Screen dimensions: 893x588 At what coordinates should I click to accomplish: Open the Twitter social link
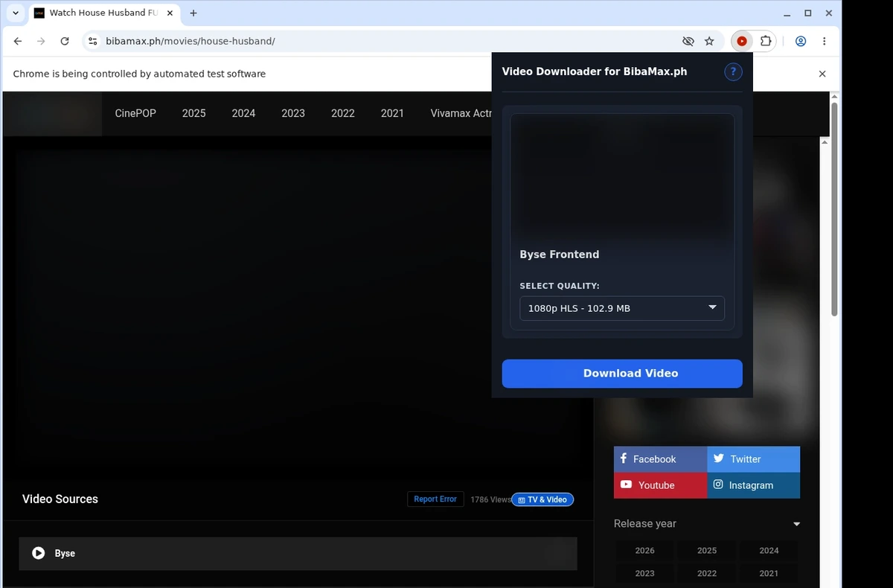[x=754, y=459]
